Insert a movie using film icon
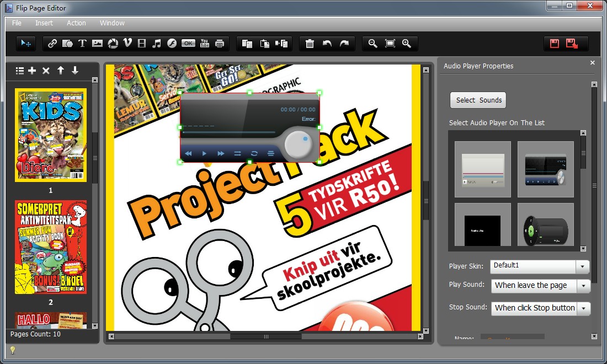 [142, 44]
